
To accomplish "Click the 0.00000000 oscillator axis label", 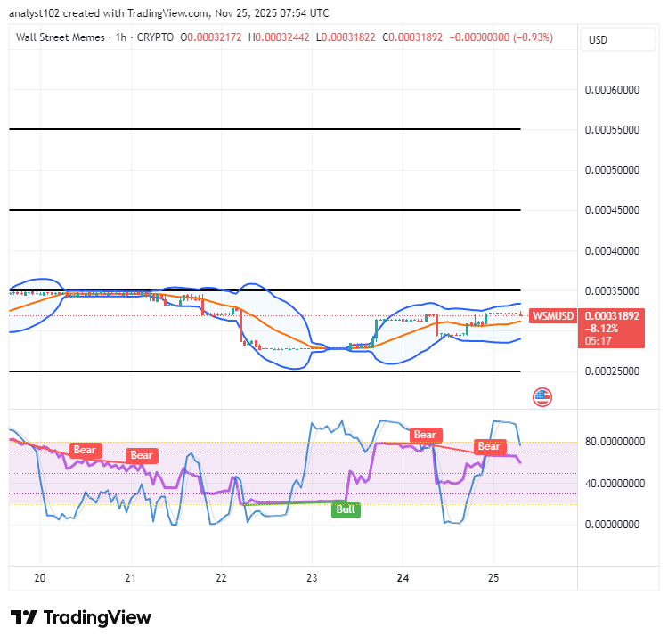I will coord(612,525).
